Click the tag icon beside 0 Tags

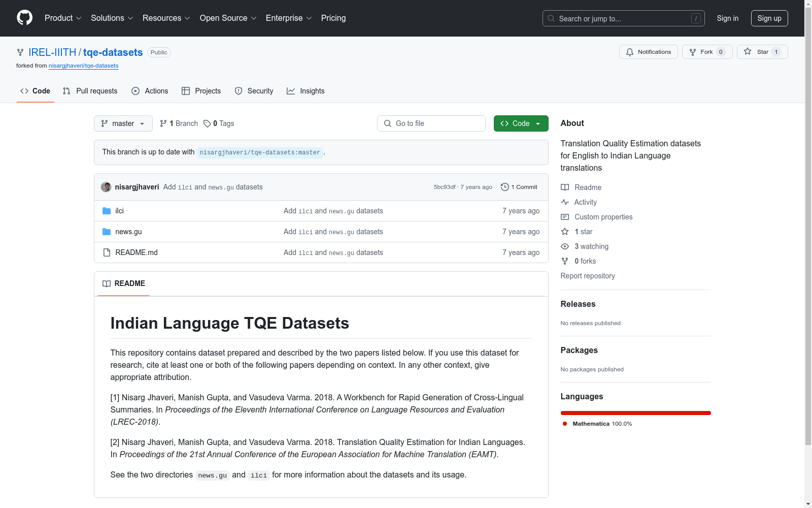click(x=207, y=123)
